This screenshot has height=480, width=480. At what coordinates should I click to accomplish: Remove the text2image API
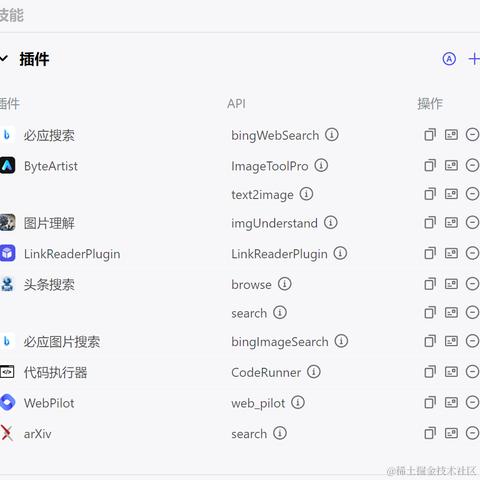[x=472, y=194]
